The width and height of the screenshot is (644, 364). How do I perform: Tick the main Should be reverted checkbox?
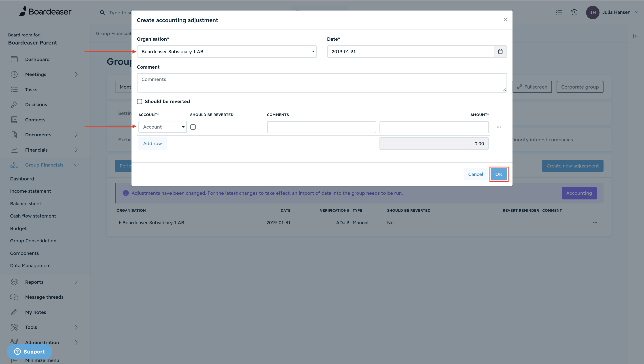coord(140,102)
